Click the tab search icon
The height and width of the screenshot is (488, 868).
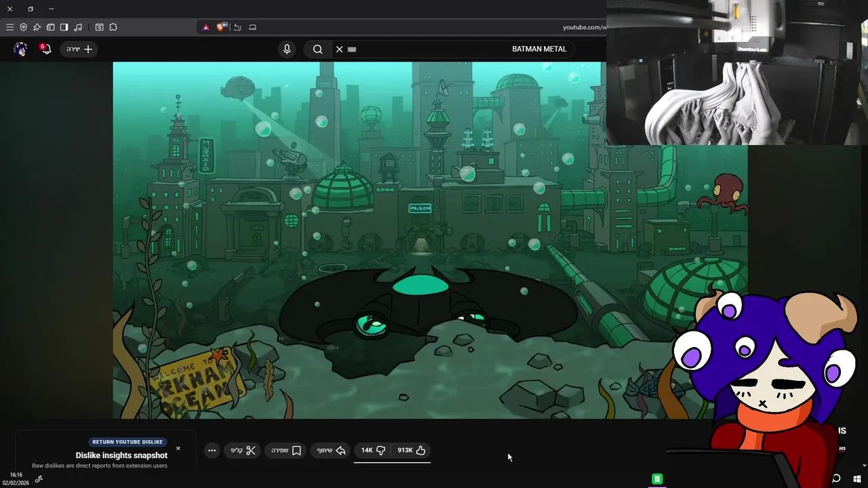coord(99,27)
